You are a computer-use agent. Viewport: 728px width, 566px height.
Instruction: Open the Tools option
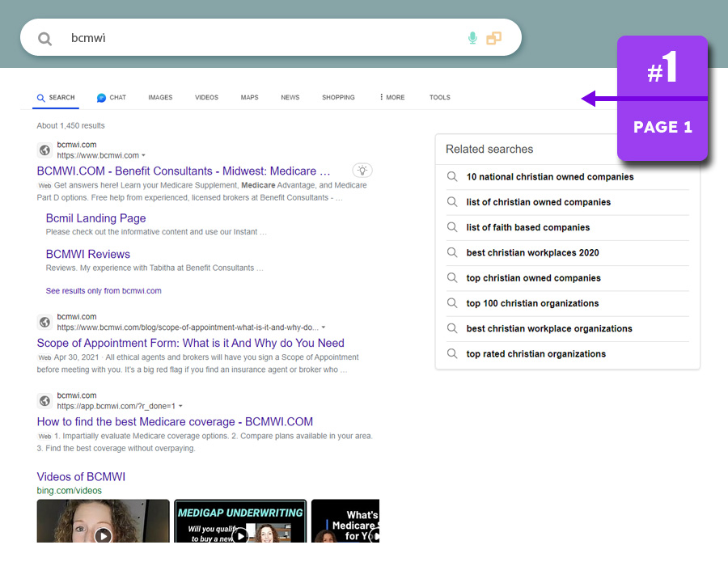click(x=440, y=97)
